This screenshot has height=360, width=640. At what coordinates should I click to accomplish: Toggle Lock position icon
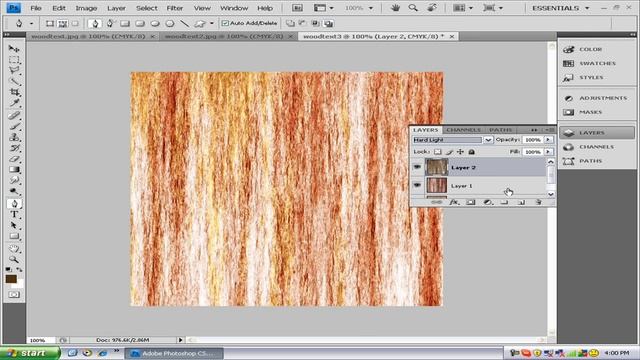(x=460, y=152)
